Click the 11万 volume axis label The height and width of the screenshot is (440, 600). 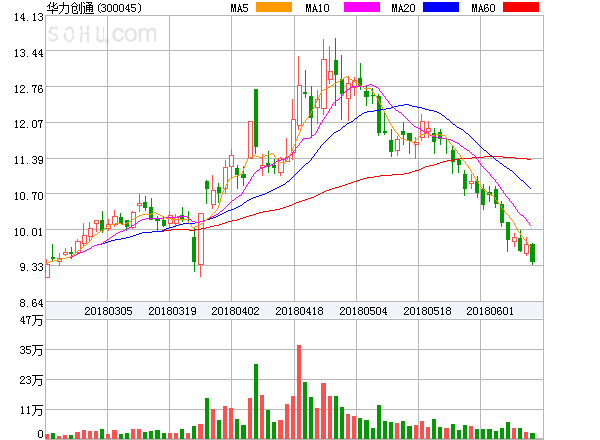(x=31, y=411)
